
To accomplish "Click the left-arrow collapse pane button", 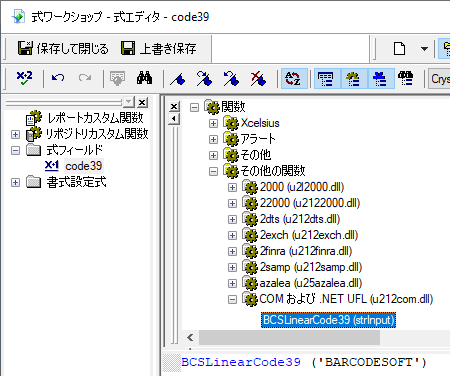I will tap(174, 119).
